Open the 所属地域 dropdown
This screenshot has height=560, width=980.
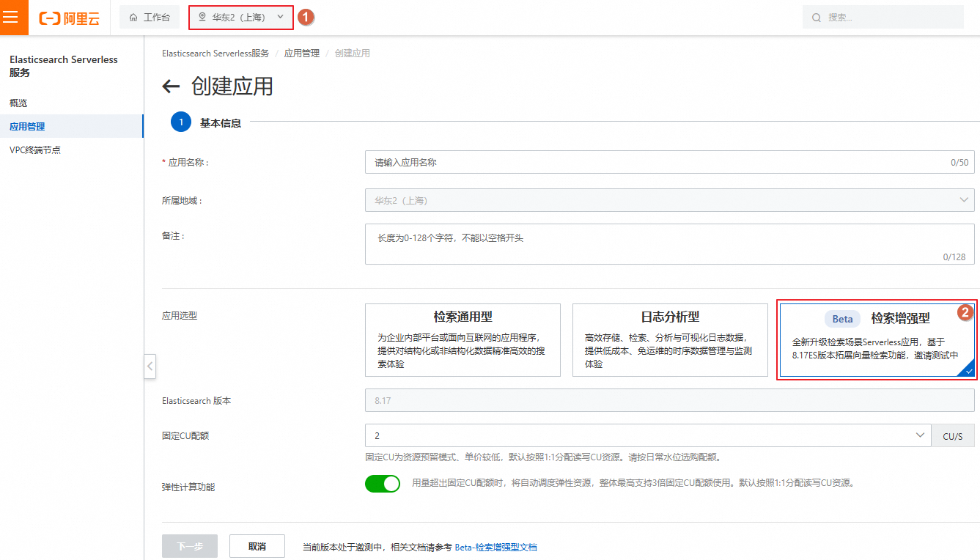tap(670, 200)
